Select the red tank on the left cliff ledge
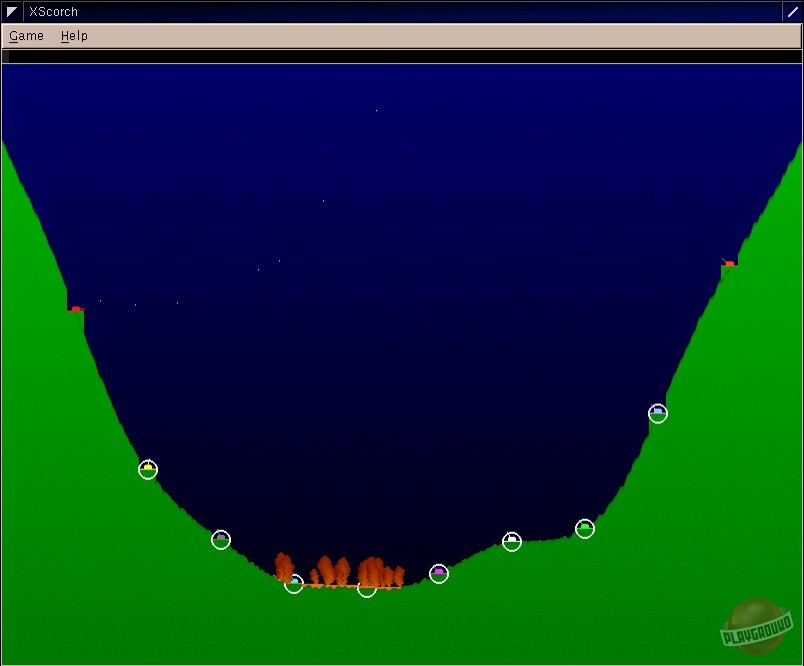The width and height of the screenshot is (804, 666). [x=75, y=309]
